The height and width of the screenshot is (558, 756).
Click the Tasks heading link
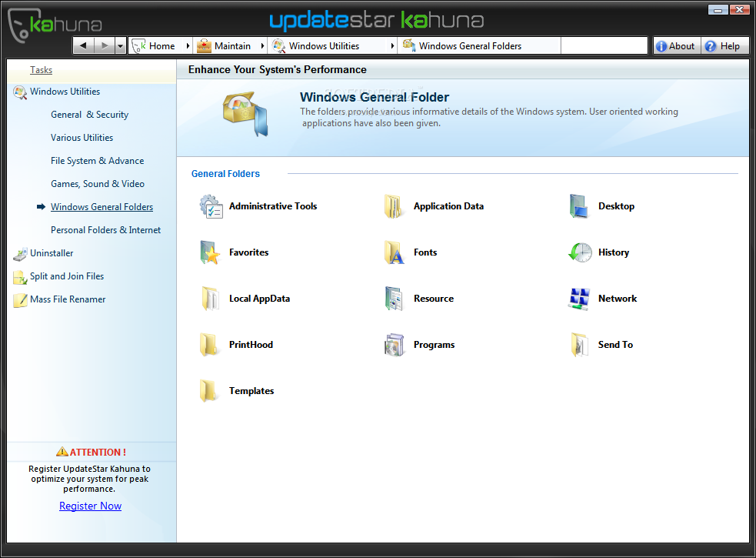tap(41, 70)
